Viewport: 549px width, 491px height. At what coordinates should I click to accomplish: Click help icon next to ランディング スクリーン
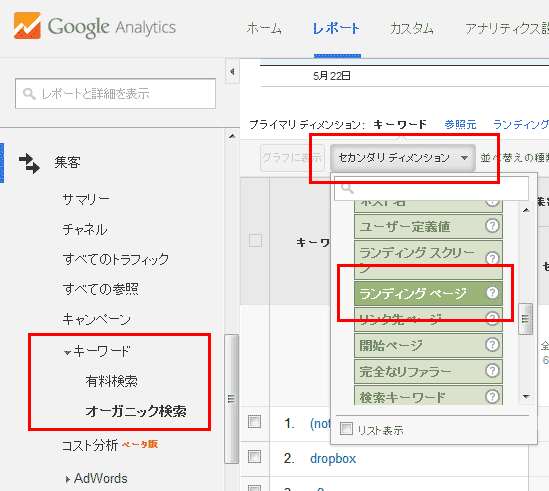[492, 258]
